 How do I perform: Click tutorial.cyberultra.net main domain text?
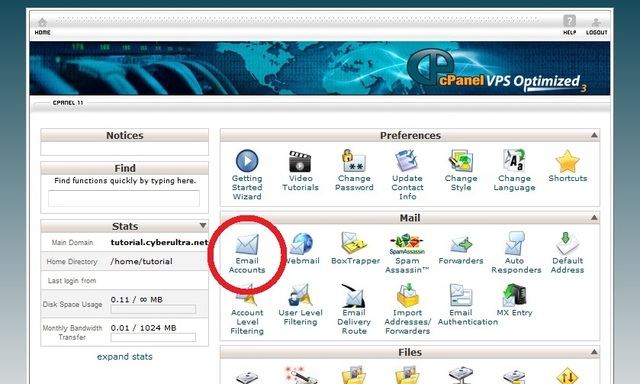pos(159,242)
